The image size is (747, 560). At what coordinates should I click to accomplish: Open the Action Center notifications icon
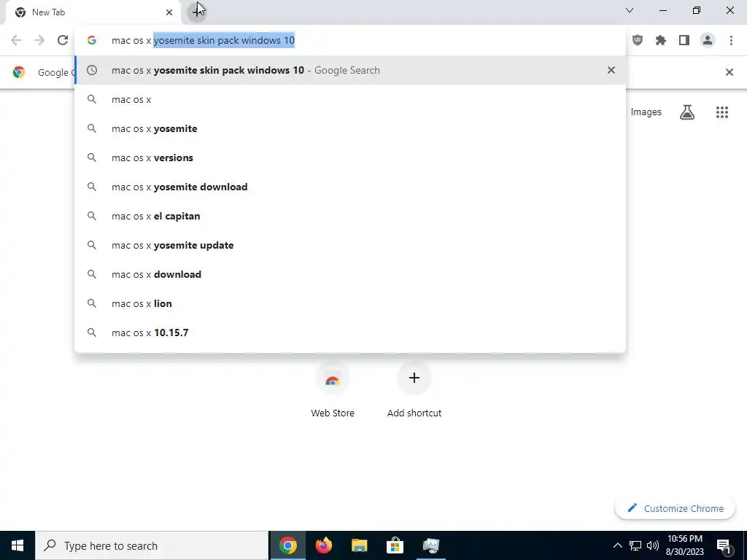724,545
